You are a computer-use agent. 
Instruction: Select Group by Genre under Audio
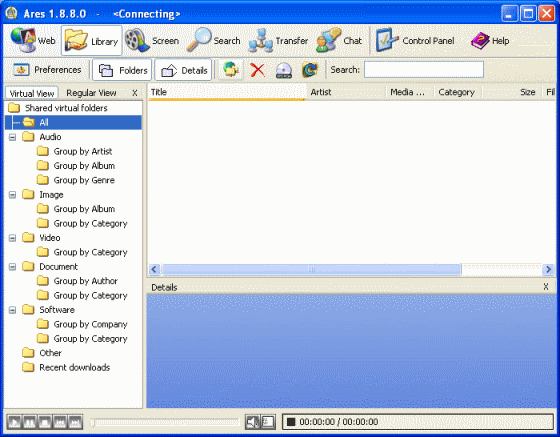(76, 180)
